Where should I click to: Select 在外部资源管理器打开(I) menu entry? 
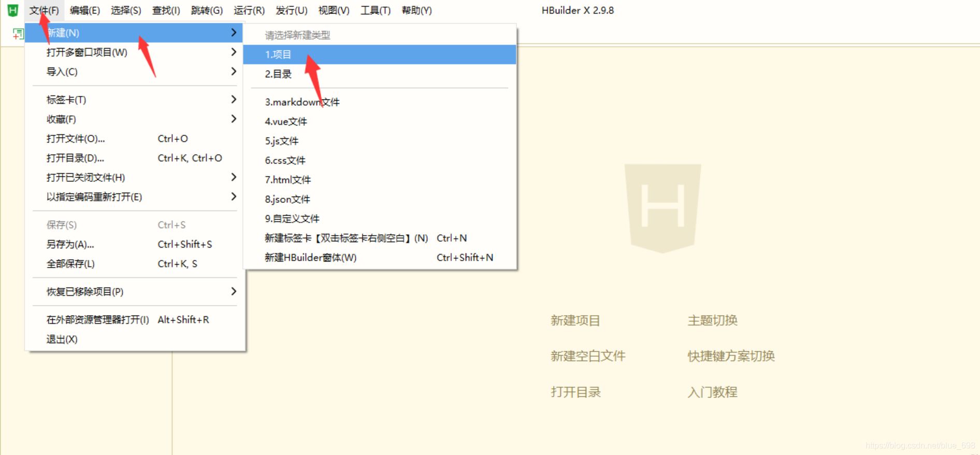[x=134, y=320]
